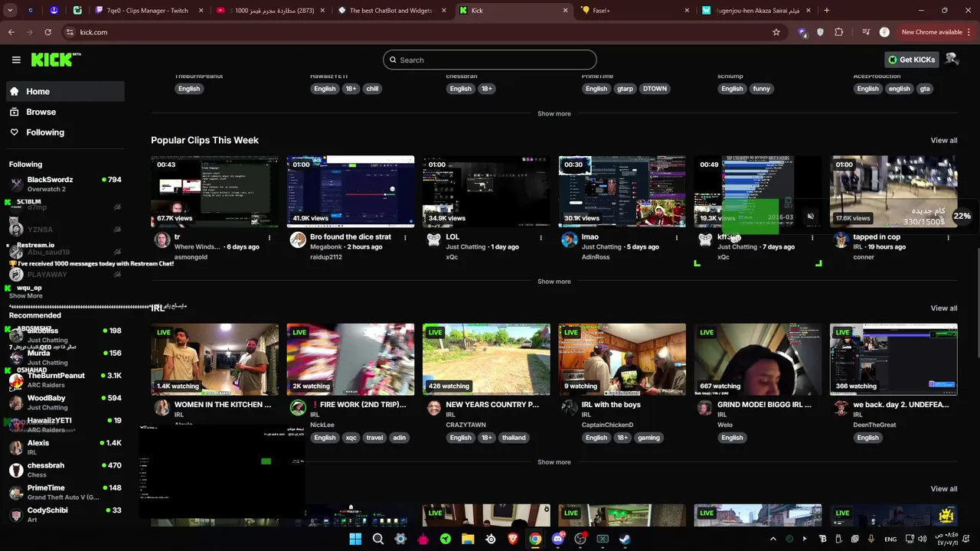The height and width of the screenshot is (551, 980).
Task: Click Get KICKs button
Action: tap(911, 60)
